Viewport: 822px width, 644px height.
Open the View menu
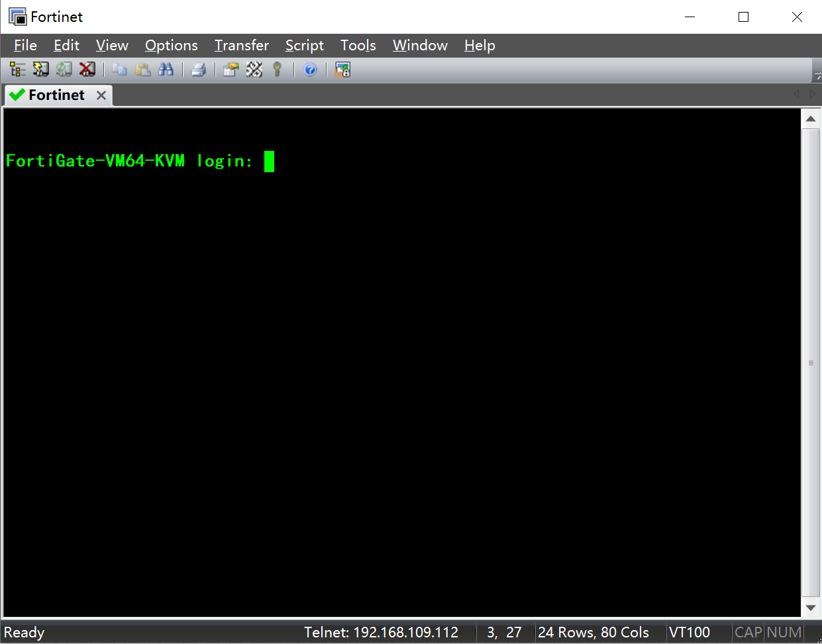tap(112, 45)
